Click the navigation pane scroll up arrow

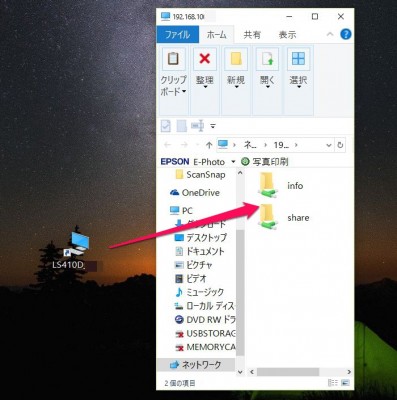[x=240, y=173]
